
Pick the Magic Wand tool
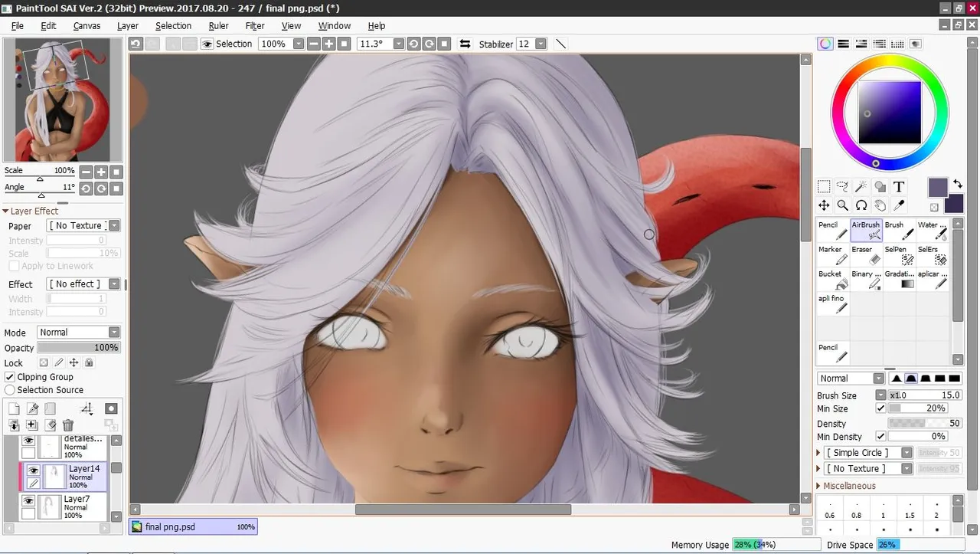pyautogui.click(x=861, y=186)
